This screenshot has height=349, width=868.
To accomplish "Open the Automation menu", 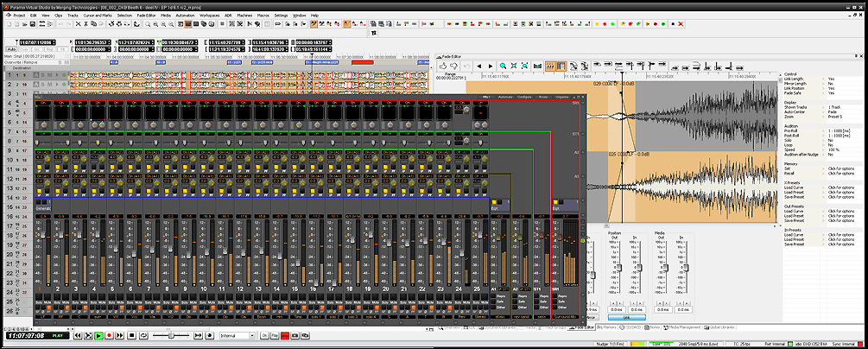I will [x=185, y=16].
